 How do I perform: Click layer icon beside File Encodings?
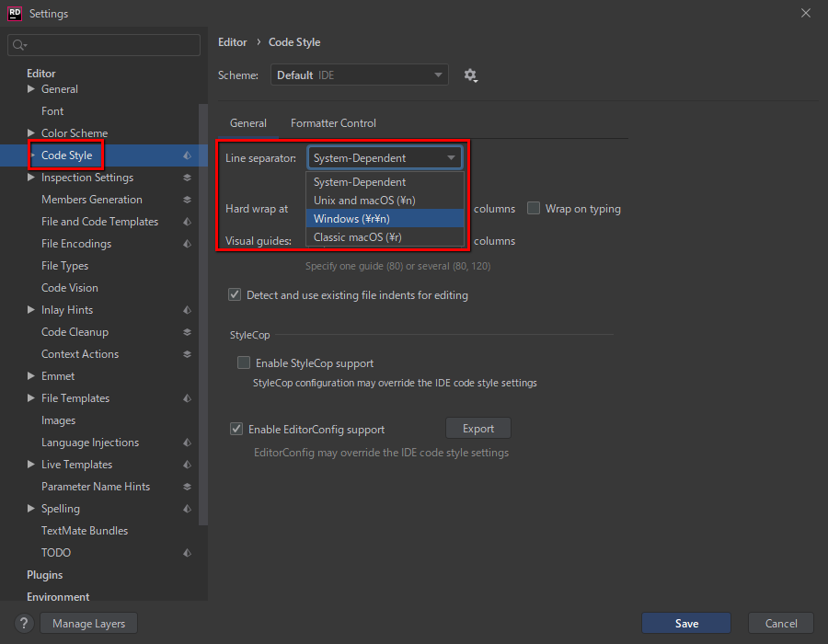pyautogui.click(x=187, y=244)
